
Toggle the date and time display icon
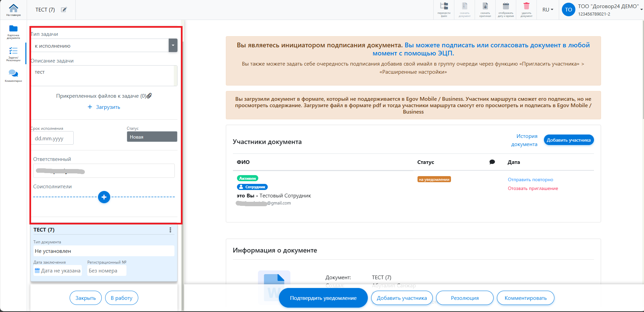click(506, 9)
